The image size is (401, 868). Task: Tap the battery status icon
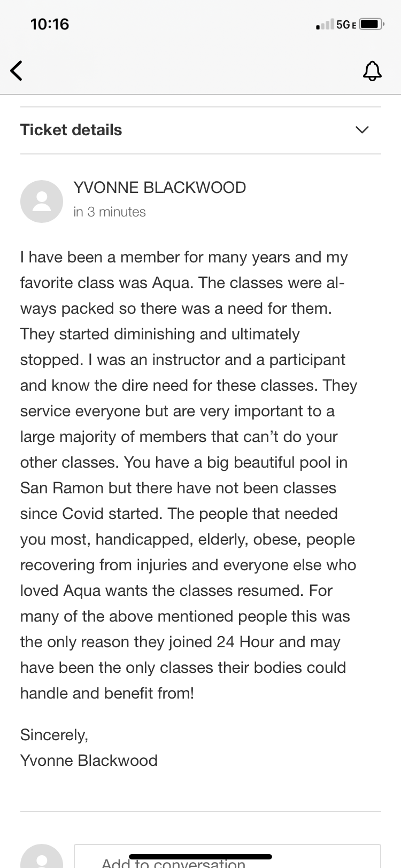pos(371,24)
